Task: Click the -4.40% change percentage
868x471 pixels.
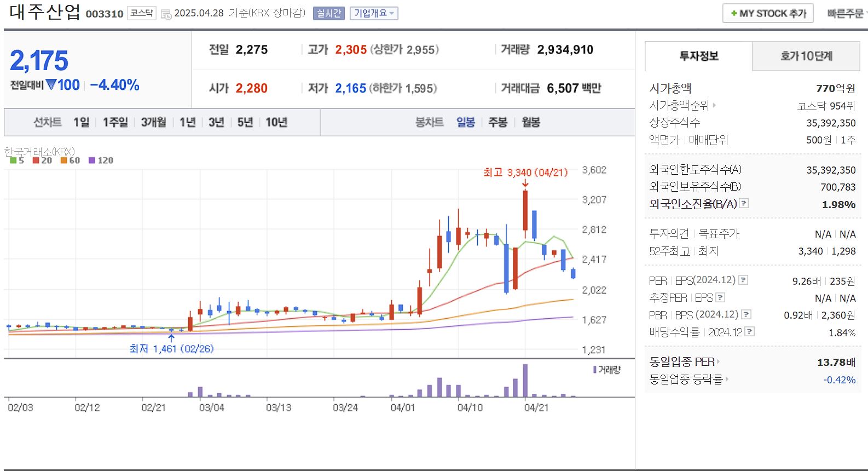Action: coord(114,85)
